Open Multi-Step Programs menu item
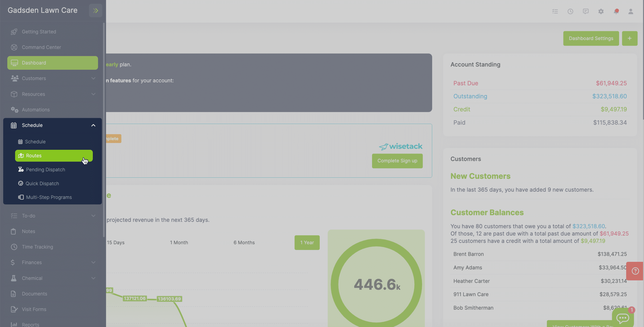The image size is (644, 327). coord(54,197)
